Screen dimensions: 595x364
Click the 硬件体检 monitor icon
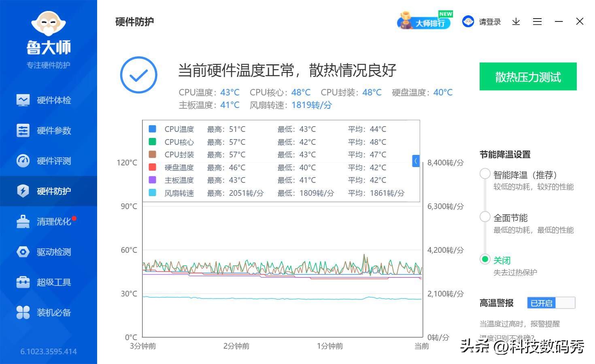23,100
